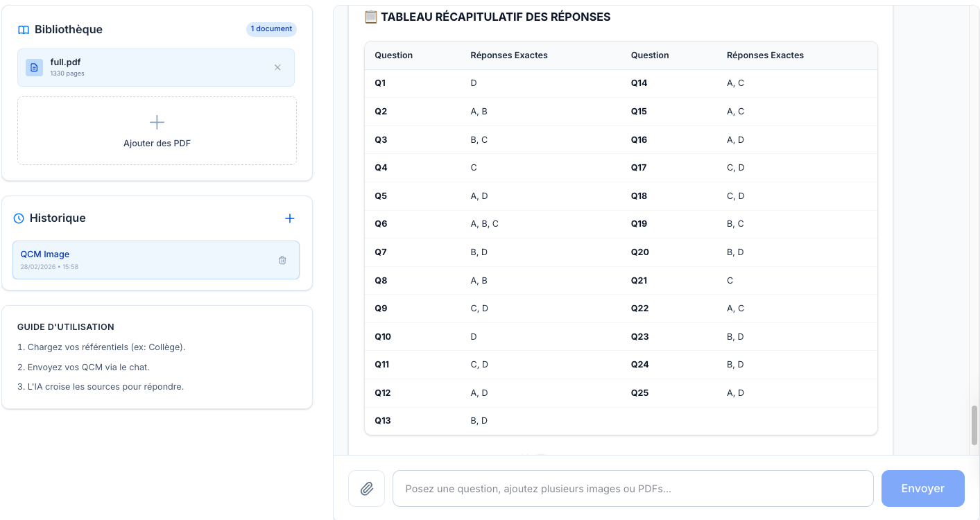Click the Bibliothèque book icon
Screen dimensions: 980x520
pos(24,30)
